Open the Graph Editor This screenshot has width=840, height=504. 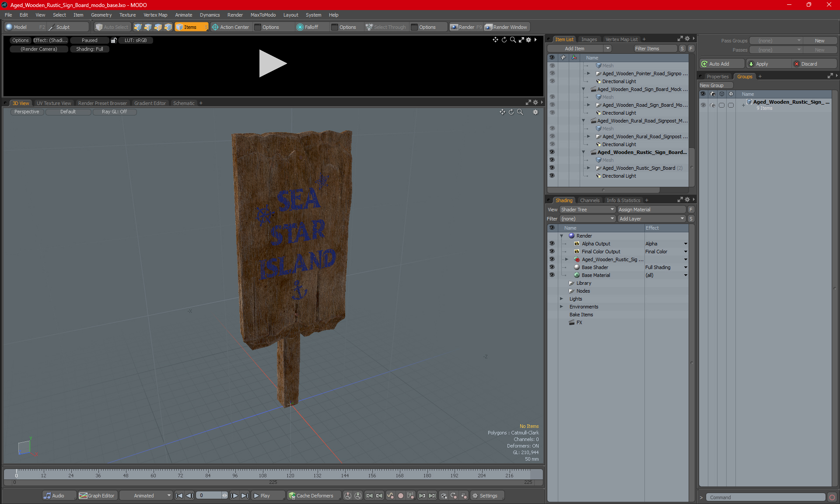pos(97,496)
